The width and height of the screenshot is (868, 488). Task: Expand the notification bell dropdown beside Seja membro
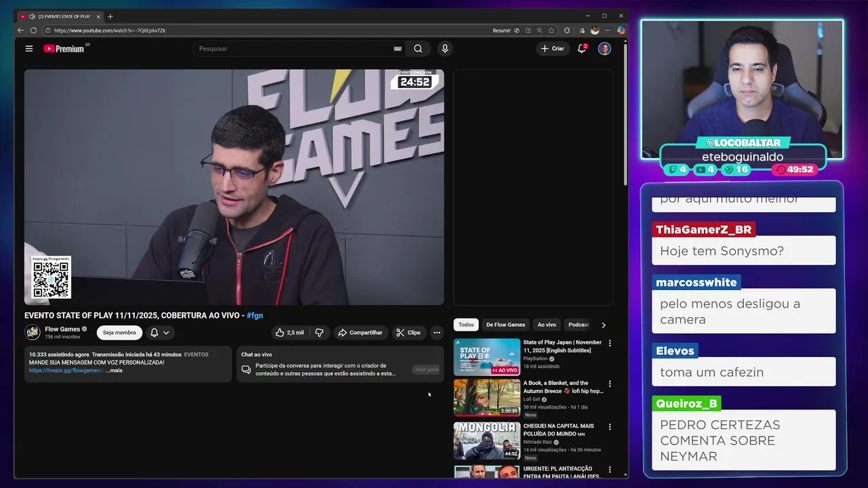159,333
